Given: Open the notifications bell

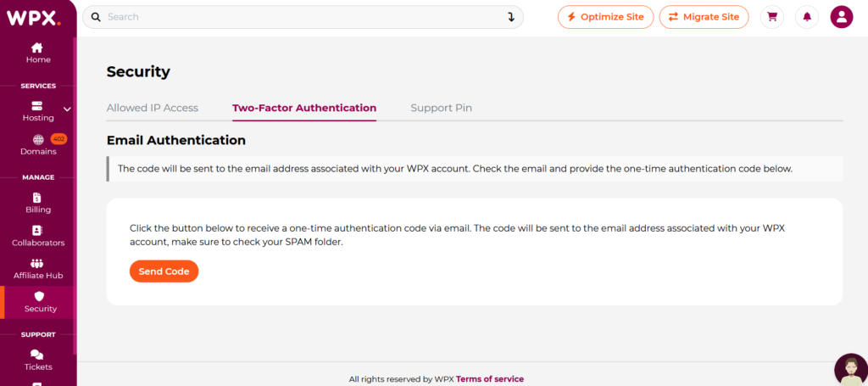Looking at the screenshot, I should point(807,17).
